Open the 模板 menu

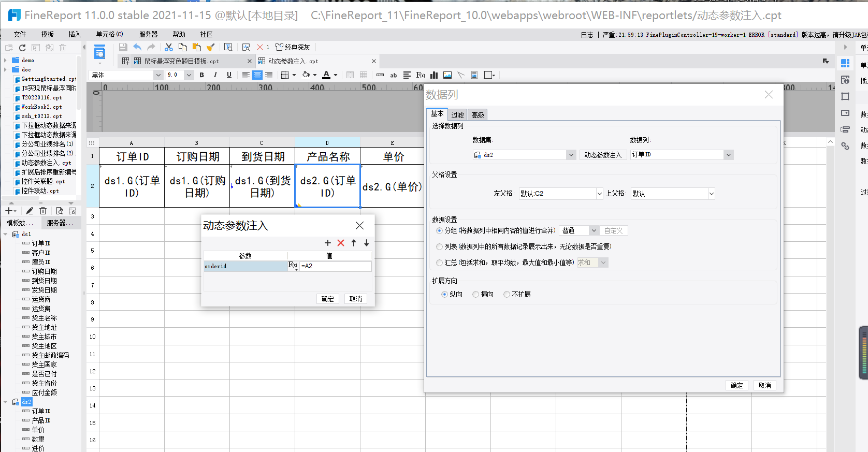tap(47, 34)
